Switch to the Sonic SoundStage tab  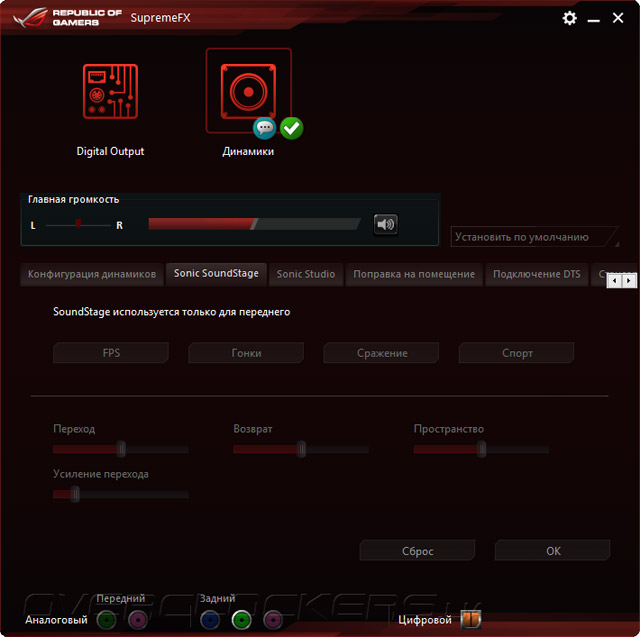[x=216, y=273]
